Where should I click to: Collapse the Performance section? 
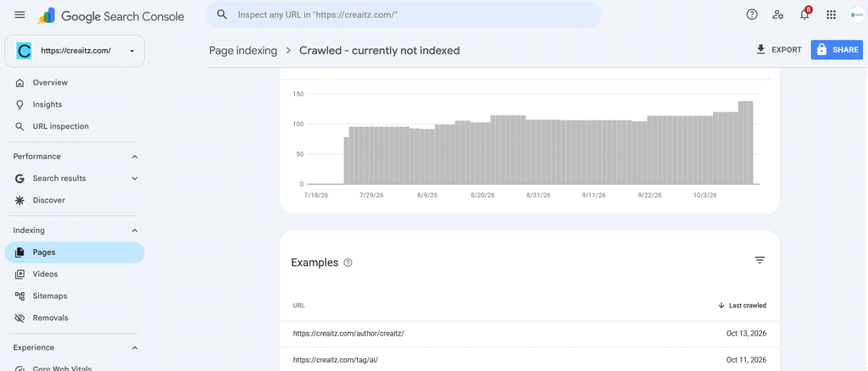(x=135, y=157)
